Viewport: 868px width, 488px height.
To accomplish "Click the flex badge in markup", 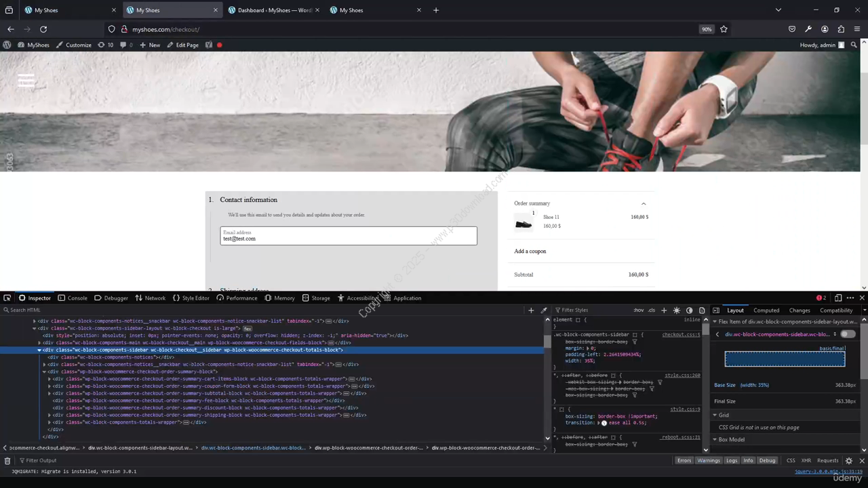I will (248, 328).
